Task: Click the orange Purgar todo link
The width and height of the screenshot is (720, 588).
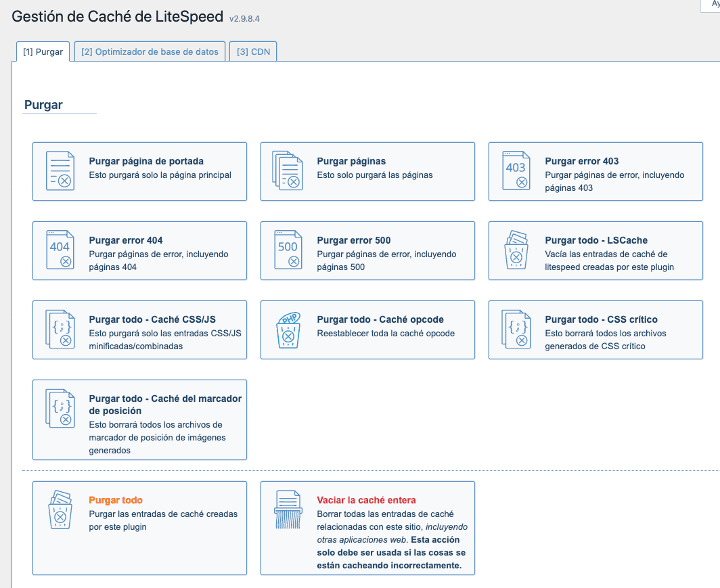Action: (x=116, y=501)
